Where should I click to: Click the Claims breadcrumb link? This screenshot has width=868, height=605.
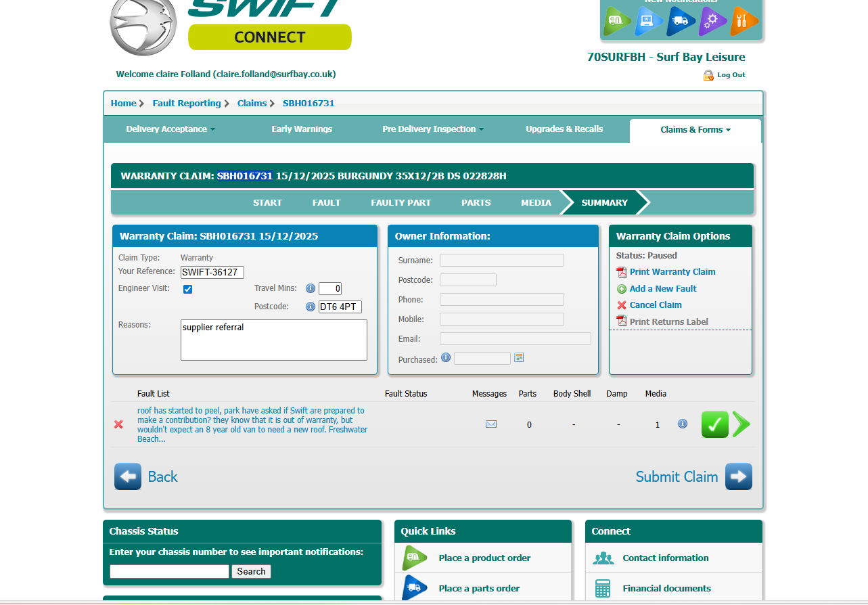coord(252,104)
